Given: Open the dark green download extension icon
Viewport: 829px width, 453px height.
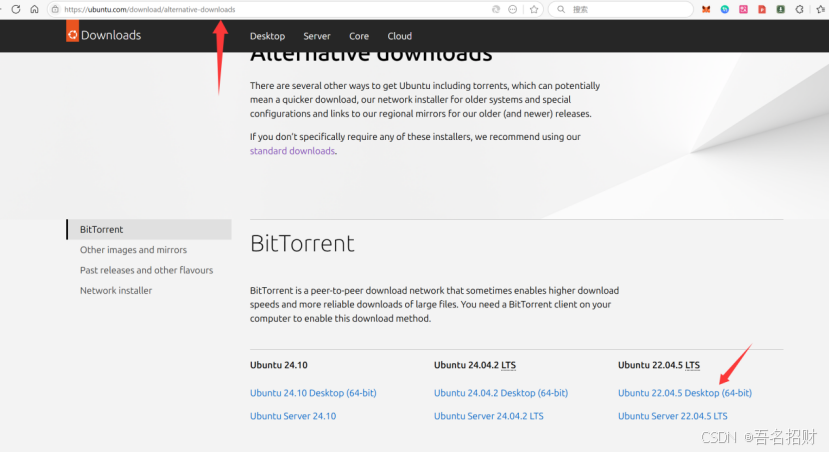Looking at the screenshot, I should (780, 9).
